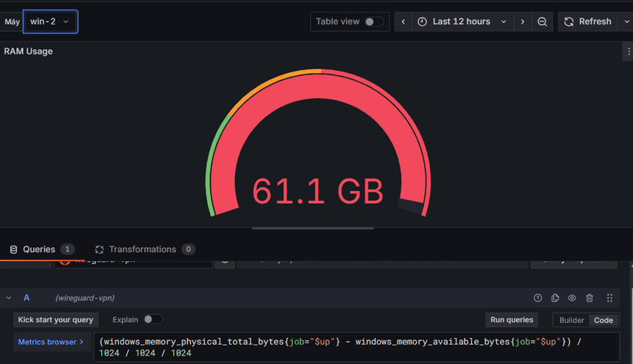Duplicate query A with the copy icon
Viewport: 633px width, 364px height.
[555, 298]
